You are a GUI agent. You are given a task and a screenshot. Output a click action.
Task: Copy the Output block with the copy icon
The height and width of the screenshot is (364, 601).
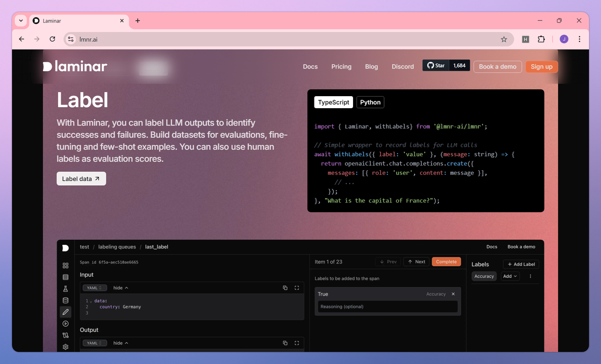coord(285,343)
